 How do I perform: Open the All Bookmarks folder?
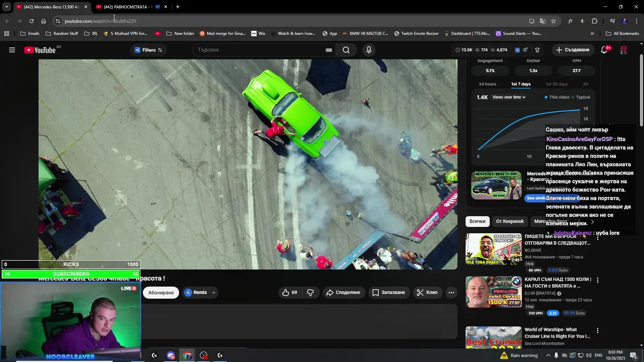(622, 34)
